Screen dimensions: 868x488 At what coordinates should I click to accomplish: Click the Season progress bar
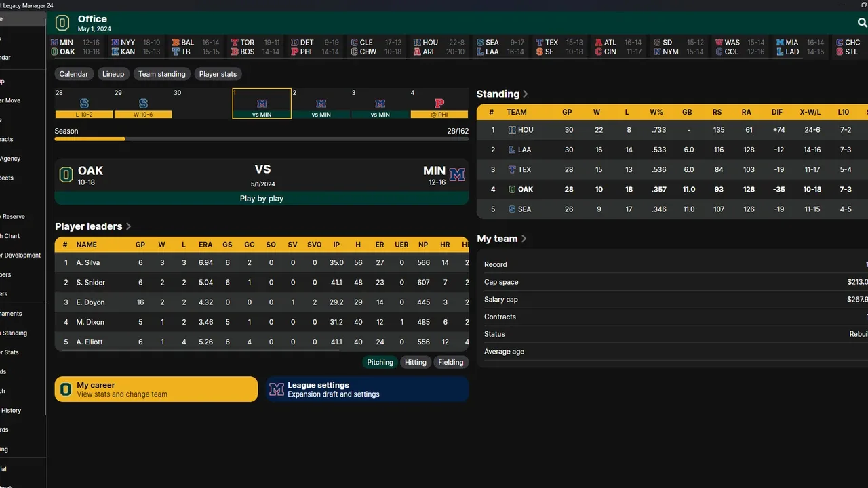261,139
